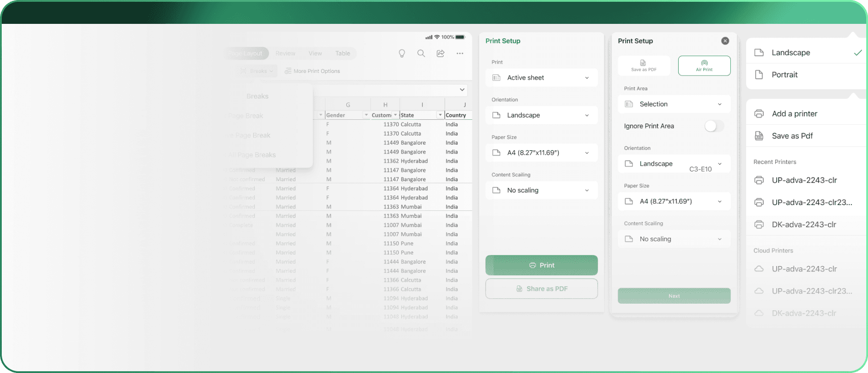Screen dimensions: 868x373
Task: Click the share icon in the toolbar
Action: coord(441,53)
